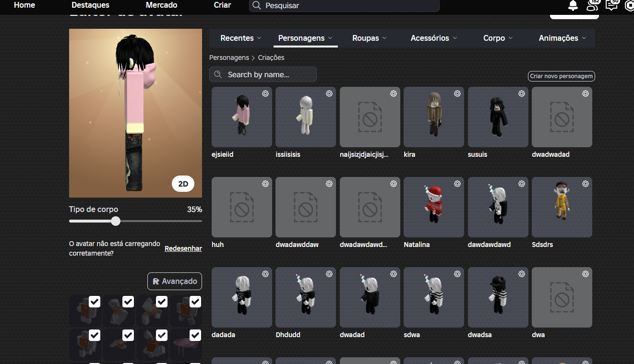
Task: Select the Natalina character thumbnail
Action: tap(434, 207)
